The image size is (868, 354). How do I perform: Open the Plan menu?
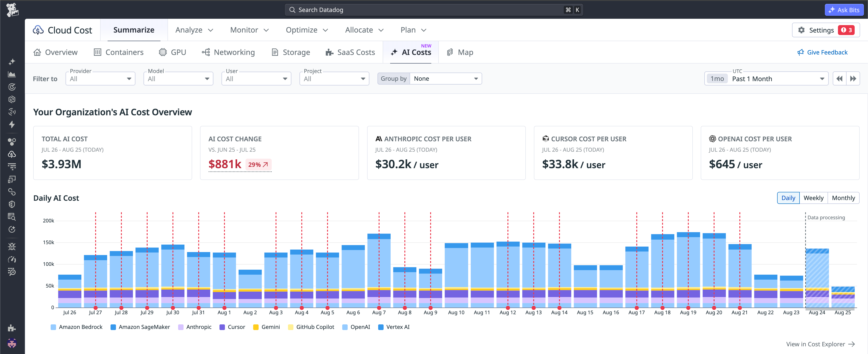tap(413, 30)
